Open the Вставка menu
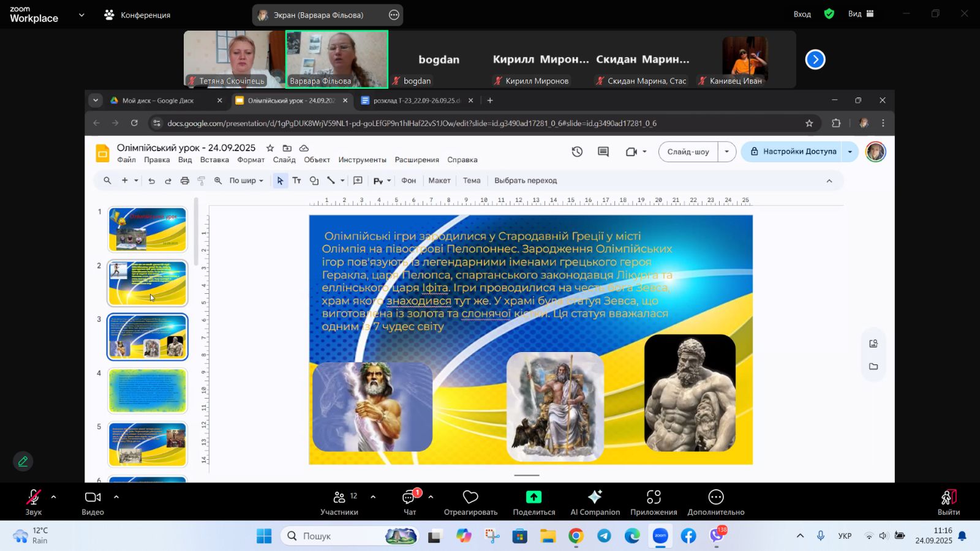The height and width of the screenshot is (551, 980). pyautogui.click(x=214, y=160)
